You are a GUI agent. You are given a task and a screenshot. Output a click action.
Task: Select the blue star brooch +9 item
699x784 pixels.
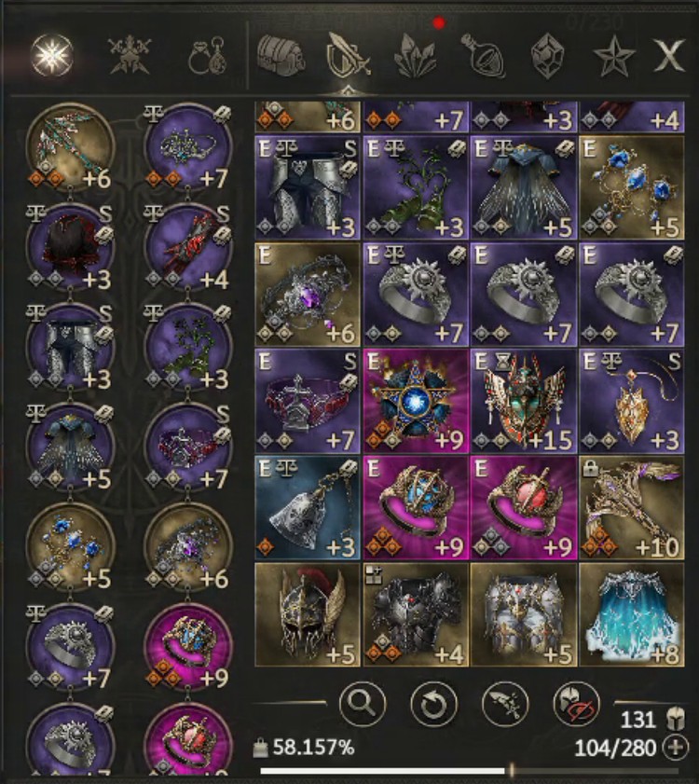pyautogui.click(x=416, y=401)
